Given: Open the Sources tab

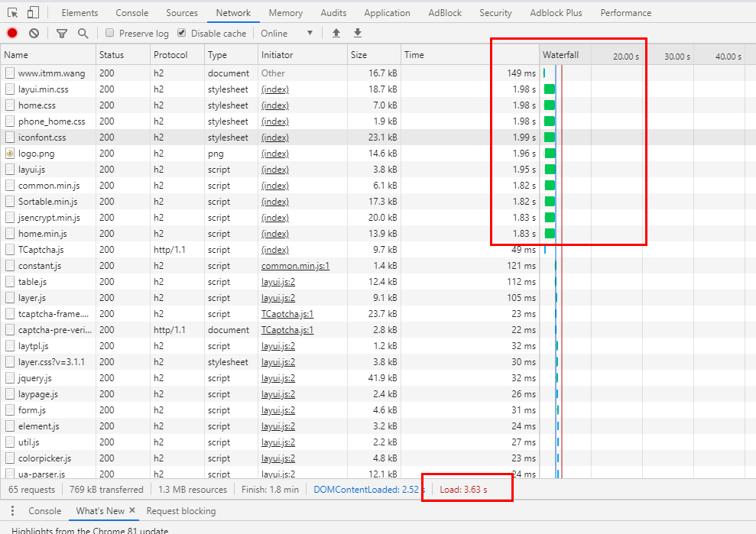Looking at the screenshot, I should click(x=182, y=13).
